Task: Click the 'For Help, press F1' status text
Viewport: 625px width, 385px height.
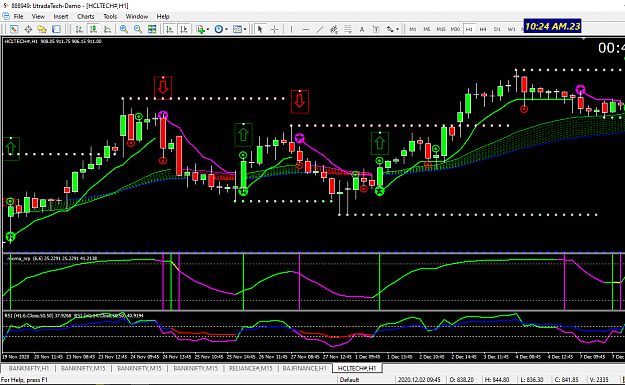Action: (24, 379)
